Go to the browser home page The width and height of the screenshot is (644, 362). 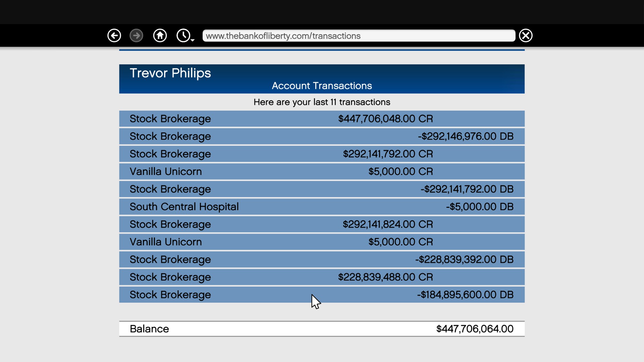160,36
